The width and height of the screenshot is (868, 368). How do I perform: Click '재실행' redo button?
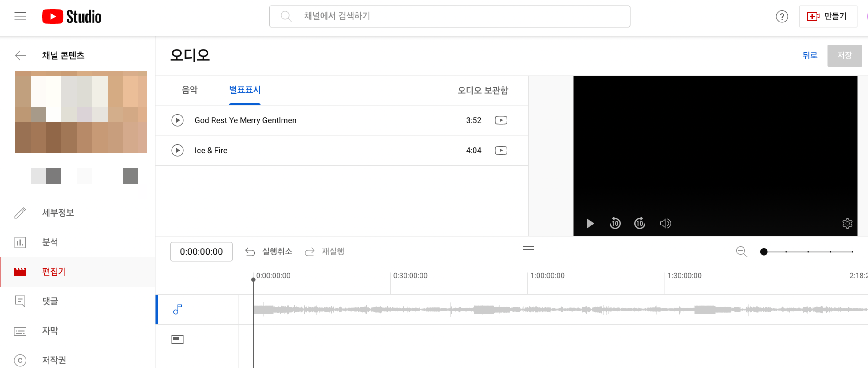click(324, 252)
